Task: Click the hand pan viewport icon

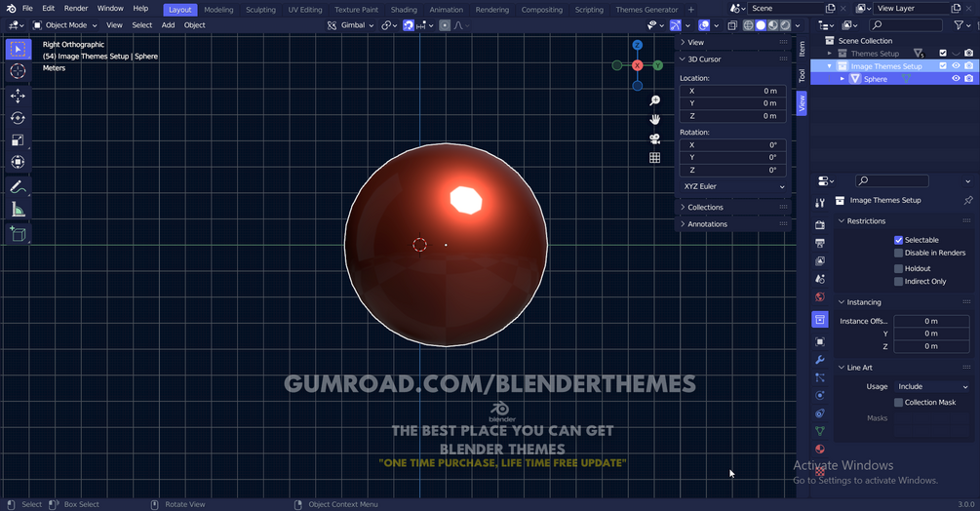Action: point(654,119)
